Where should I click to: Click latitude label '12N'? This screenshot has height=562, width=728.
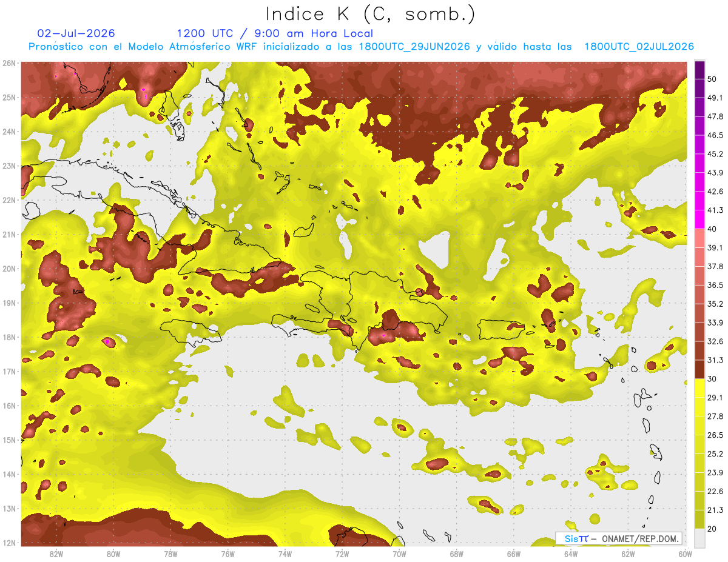tap(8, 543)
